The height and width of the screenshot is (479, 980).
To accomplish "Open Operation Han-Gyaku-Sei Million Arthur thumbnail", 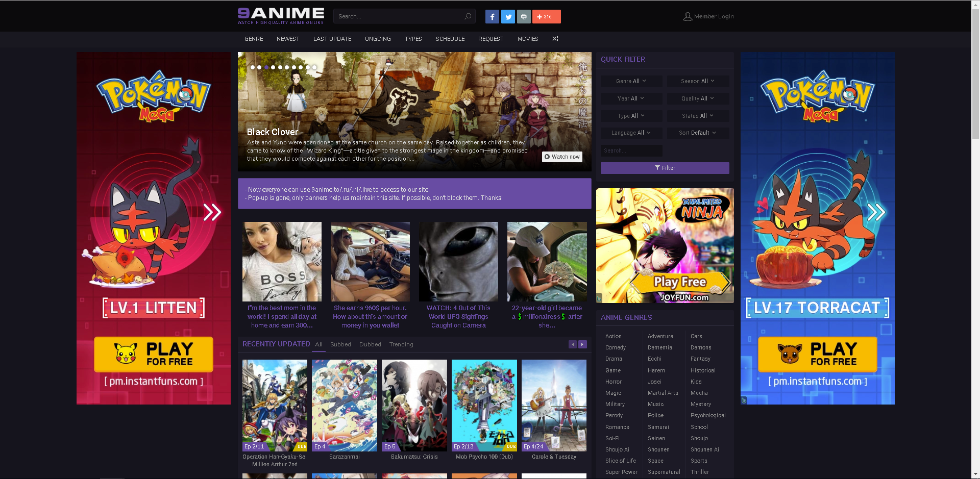I will point(275,406).
